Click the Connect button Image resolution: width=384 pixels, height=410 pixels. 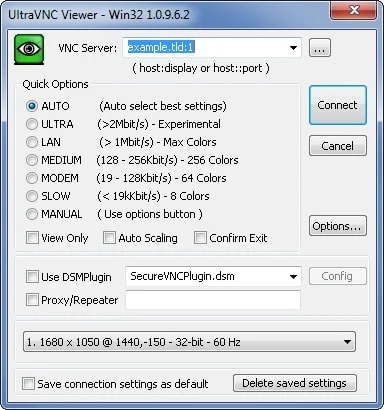pos(338,105)
